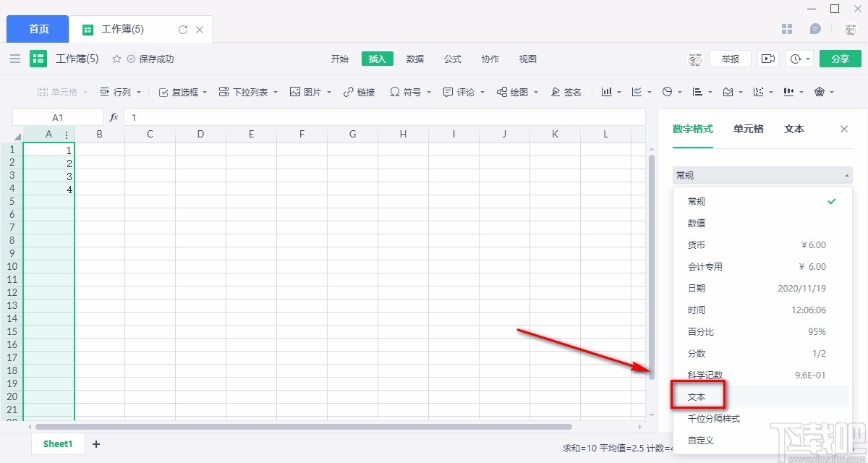
Task: Click the 举报 button
Action: click(731, 59)
